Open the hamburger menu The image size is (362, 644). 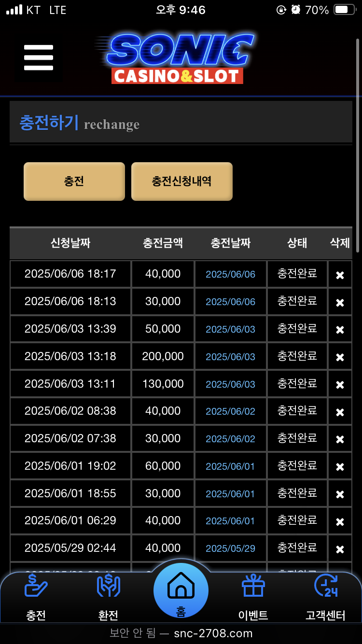point(38,58)
